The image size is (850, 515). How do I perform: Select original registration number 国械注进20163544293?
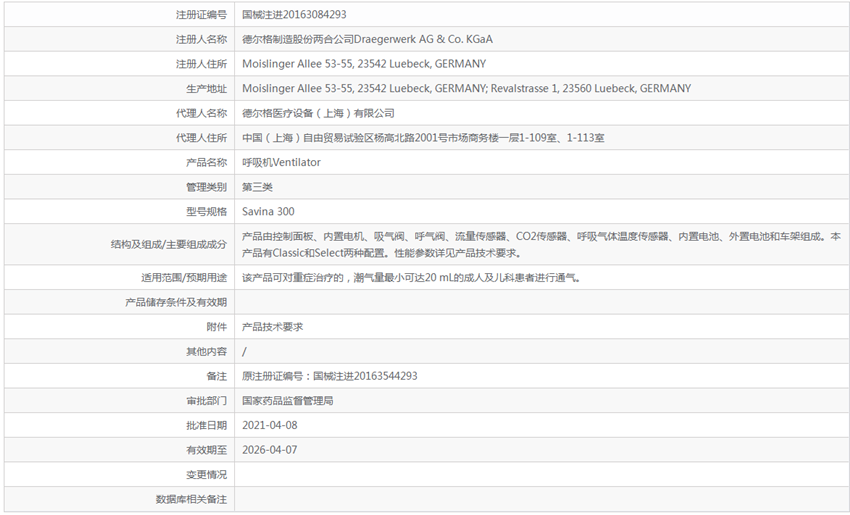(x=365, y=376)
